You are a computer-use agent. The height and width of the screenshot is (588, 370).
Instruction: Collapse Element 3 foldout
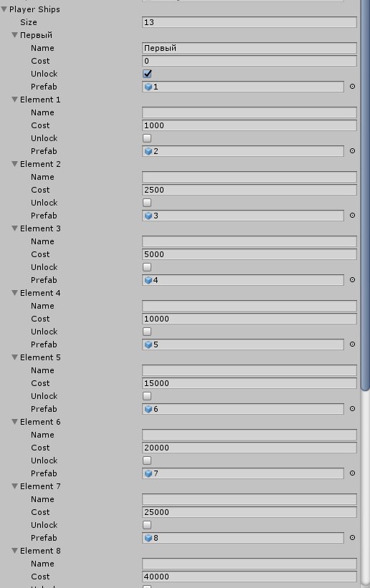pos(14,228)
